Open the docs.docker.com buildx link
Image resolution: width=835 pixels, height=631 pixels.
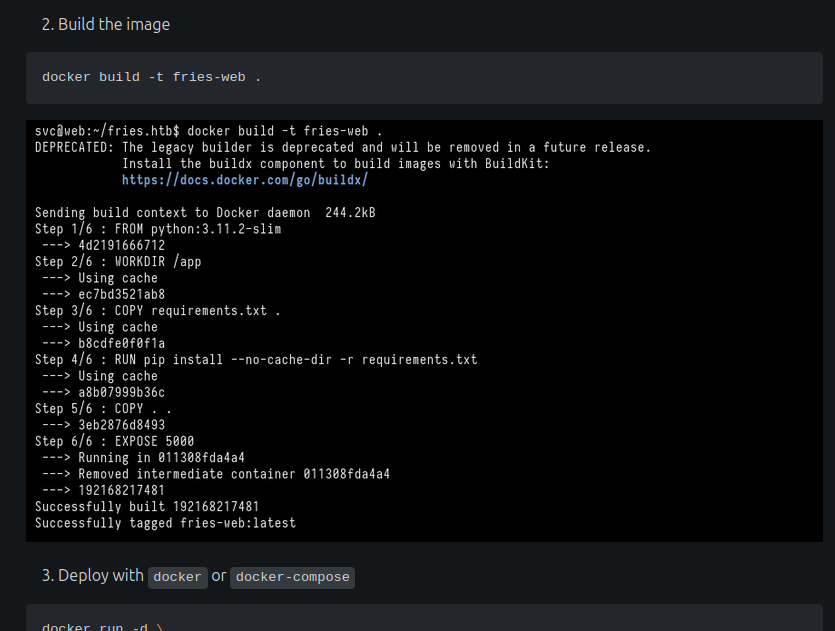click(244, 180)
